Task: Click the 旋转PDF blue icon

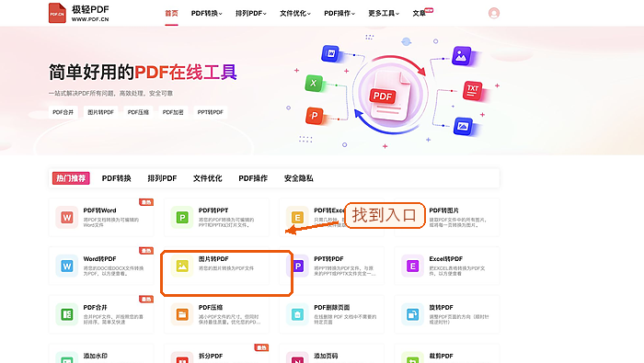Action: pyautogui.click(x=412, y=314)
